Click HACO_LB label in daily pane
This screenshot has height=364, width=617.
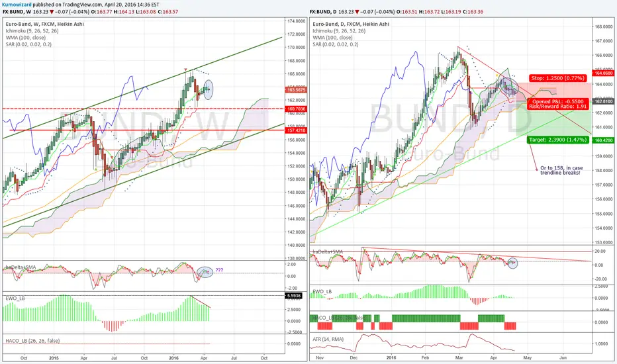point(340,317)
